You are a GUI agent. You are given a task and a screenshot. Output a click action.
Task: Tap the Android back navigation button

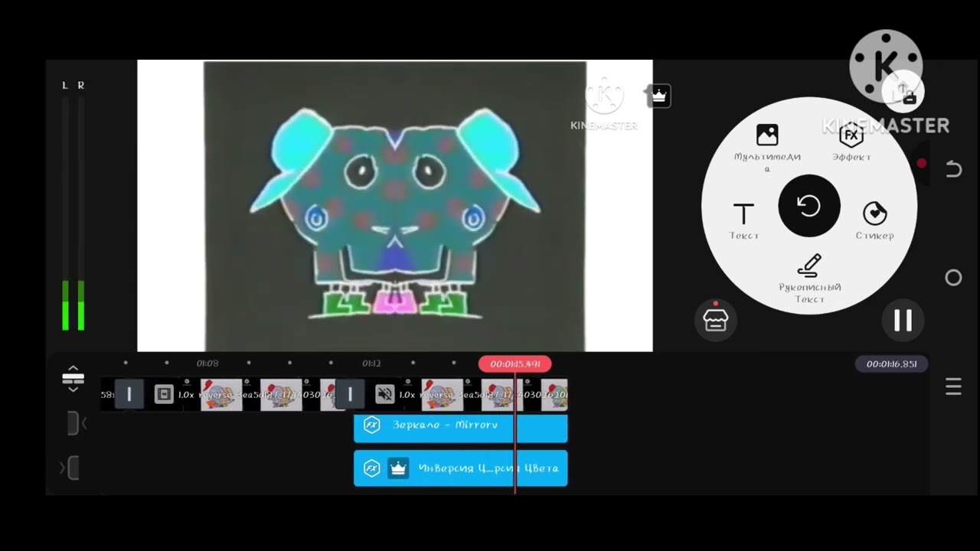tap(953, 169)
